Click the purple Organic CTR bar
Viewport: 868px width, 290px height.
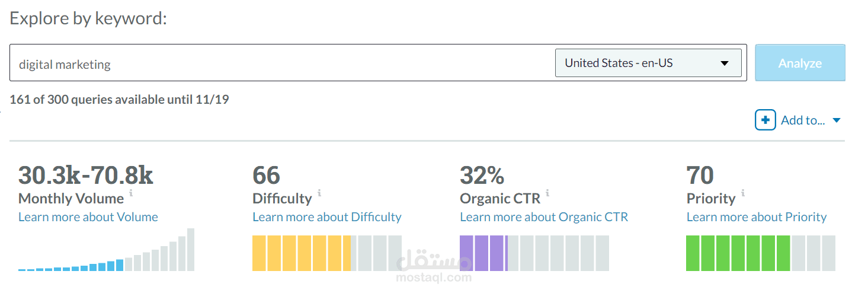click(483, 253)
